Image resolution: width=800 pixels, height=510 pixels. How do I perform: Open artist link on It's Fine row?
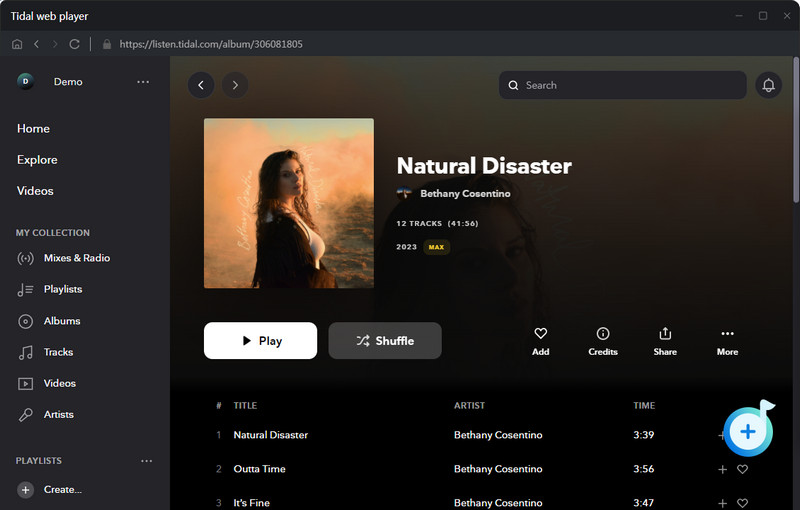point(498,503)
